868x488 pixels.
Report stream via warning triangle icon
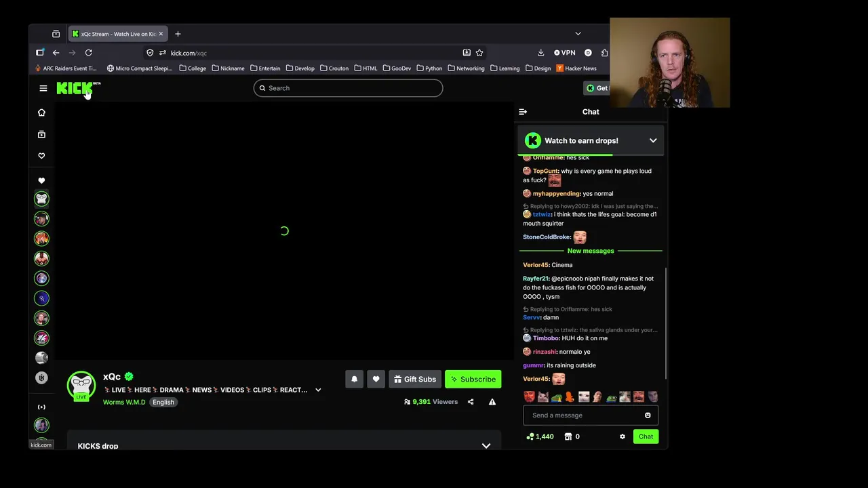coord(492,402)
